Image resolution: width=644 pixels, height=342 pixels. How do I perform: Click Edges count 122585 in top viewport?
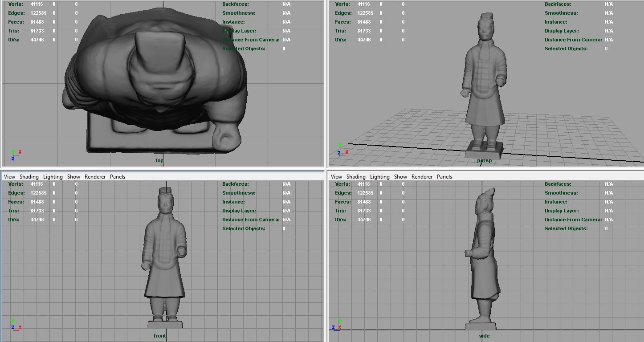click(38, 13)
